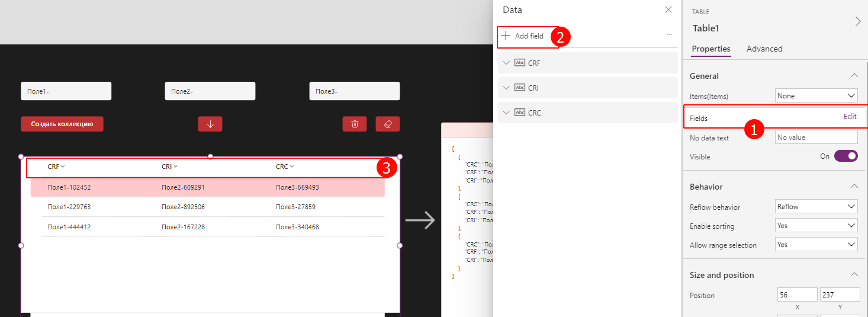Click the down arrow icon button
The image size is (868, 317).
tap(210, 124)
